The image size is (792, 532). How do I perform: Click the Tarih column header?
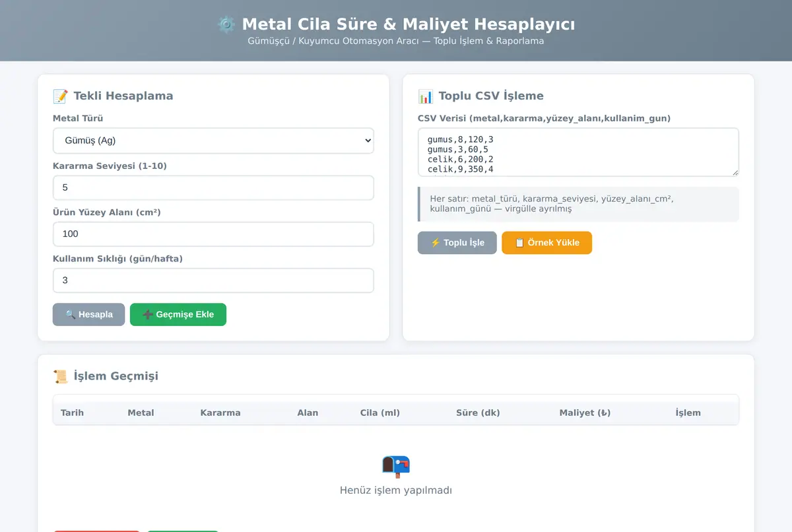72,413
